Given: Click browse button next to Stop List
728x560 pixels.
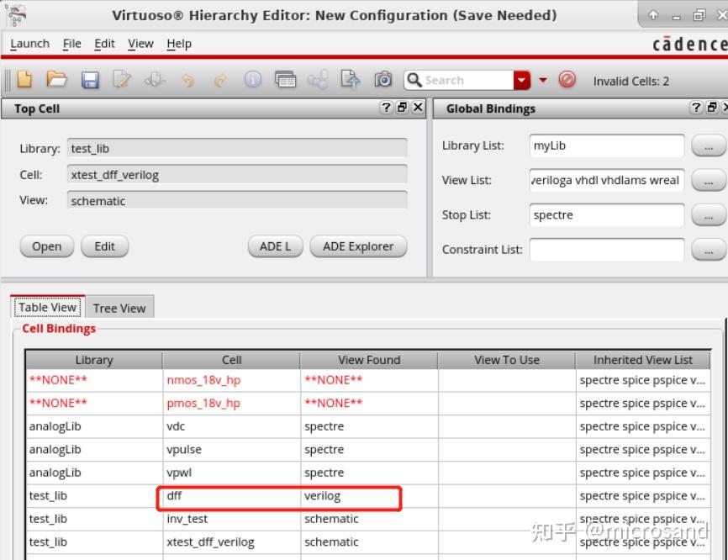Looking at the screenshot, I should tap(709, 215).
